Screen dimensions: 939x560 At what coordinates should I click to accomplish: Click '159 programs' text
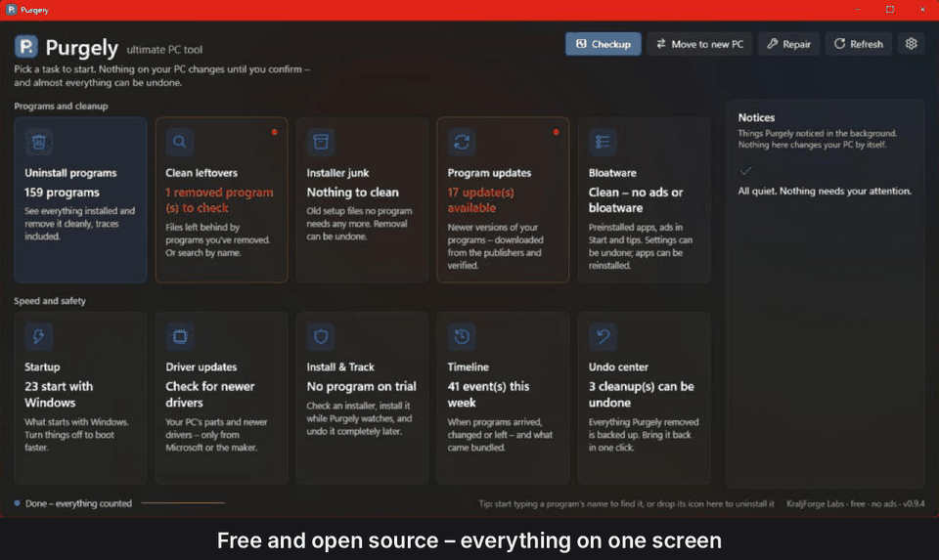(x=62, y=193)
